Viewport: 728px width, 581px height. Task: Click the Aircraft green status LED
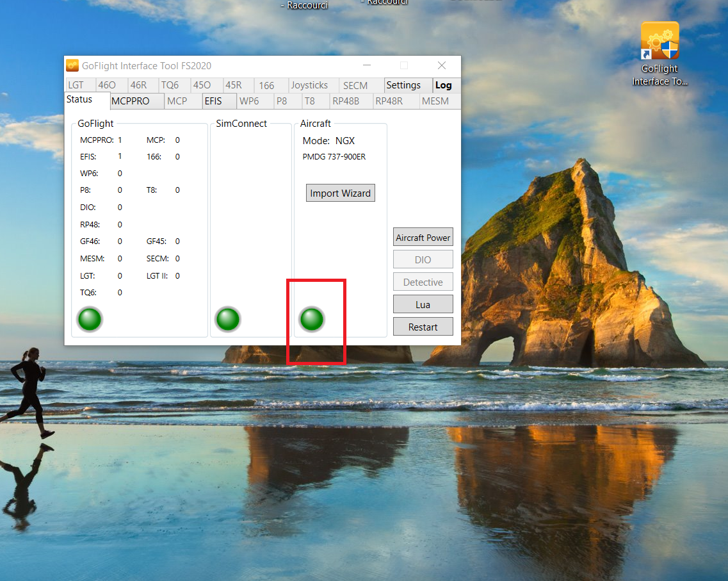pos(312,319)
